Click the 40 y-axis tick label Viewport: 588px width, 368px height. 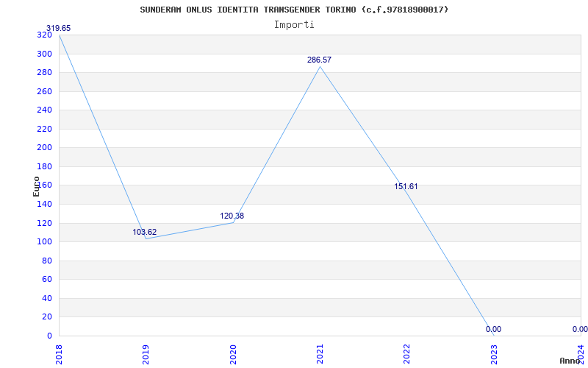tap(46, 299)
